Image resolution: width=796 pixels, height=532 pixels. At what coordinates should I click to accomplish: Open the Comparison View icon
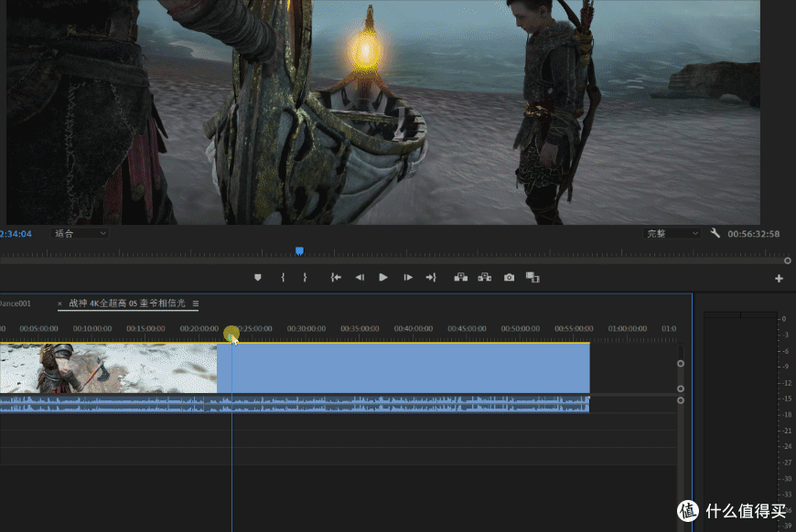pyautogui.click(x=532, y=277)
